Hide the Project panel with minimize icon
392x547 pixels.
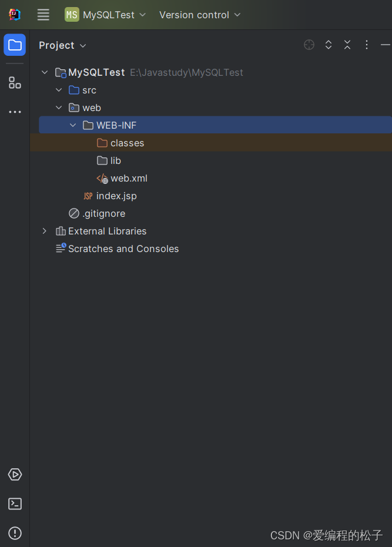pos(386,45)
